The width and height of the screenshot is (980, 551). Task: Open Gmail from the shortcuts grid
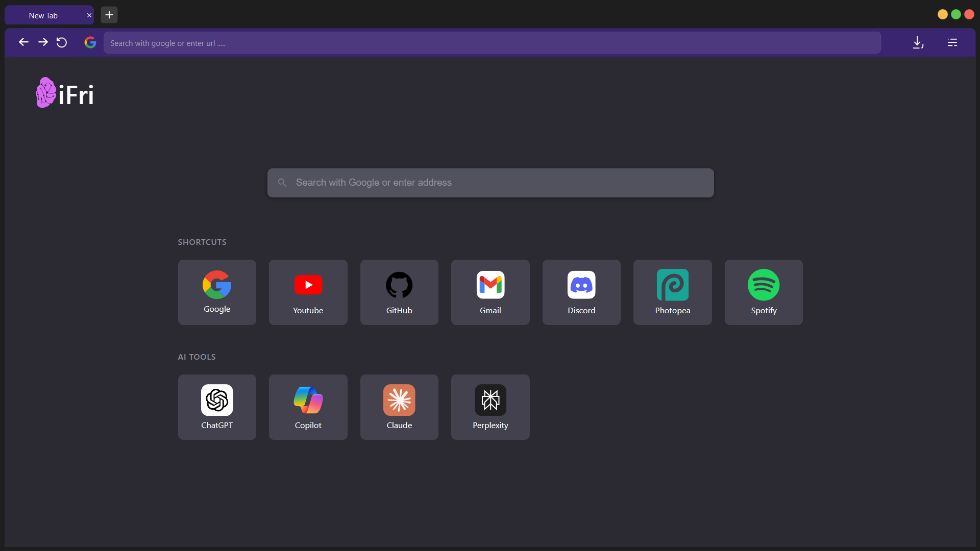[490, 292]
